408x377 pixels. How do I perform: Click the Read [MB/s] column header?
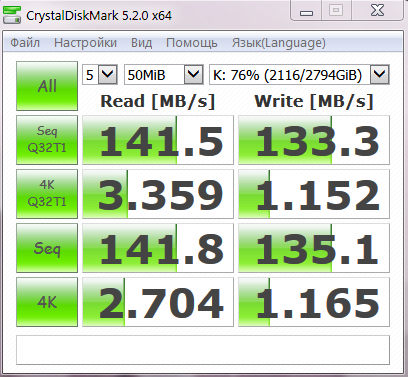pyautogui.click(x=158, y=101)
